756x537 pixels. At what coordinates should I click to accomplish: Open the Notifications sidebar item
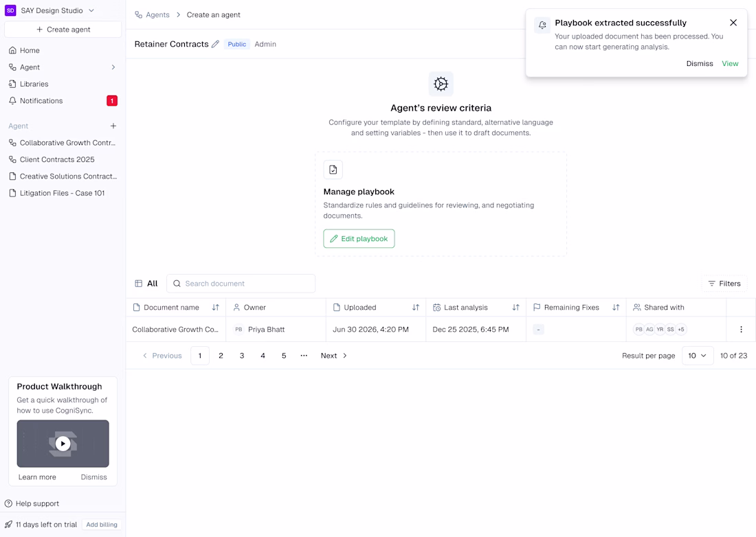tap(41, 101)
